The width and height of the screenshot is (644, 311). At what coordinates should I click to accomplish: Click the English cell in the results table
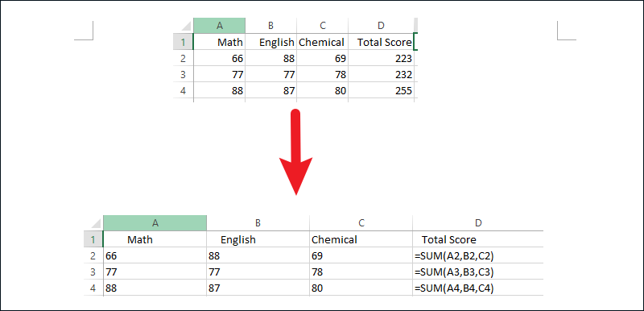tap(271, 42)
